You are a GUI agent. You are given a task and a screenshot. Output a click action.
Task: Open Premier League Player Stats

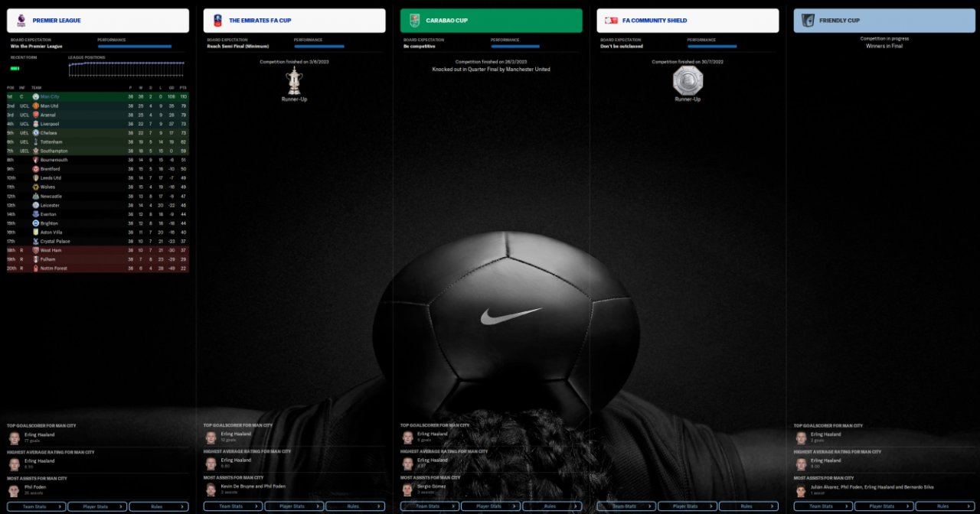point(97,506)
